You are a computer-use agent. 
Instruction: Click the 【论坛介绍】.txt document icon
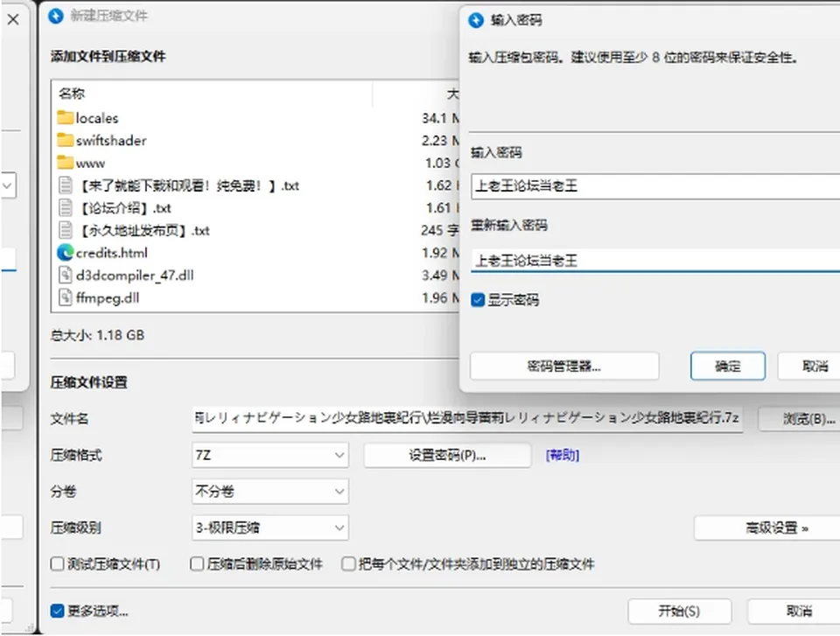point(65,207)
